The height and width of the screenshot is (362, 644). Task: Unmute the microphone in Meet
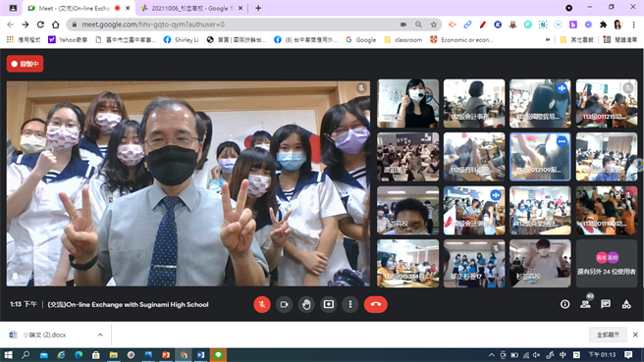pyautogui.click(x=261, y=304)
